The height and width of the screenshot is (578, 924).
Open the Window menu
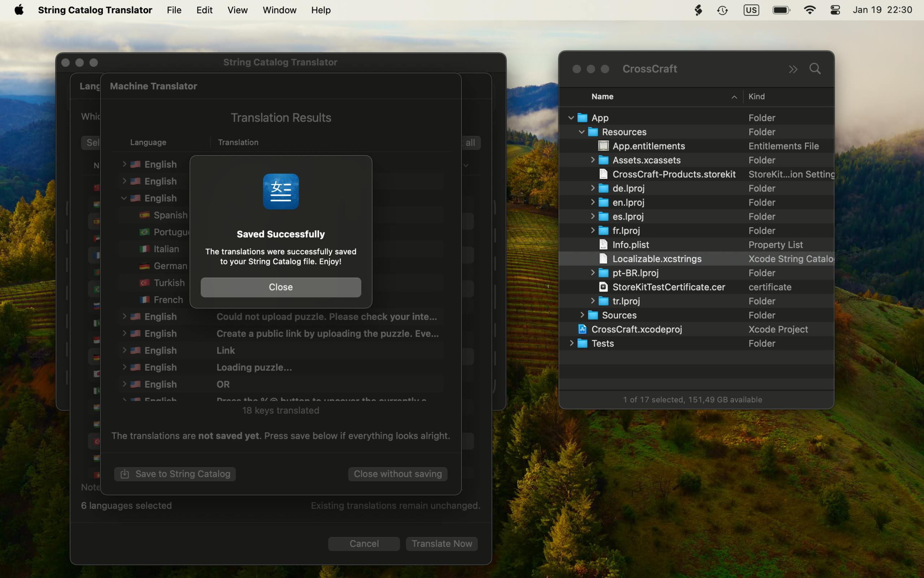[x=279, y=10]
